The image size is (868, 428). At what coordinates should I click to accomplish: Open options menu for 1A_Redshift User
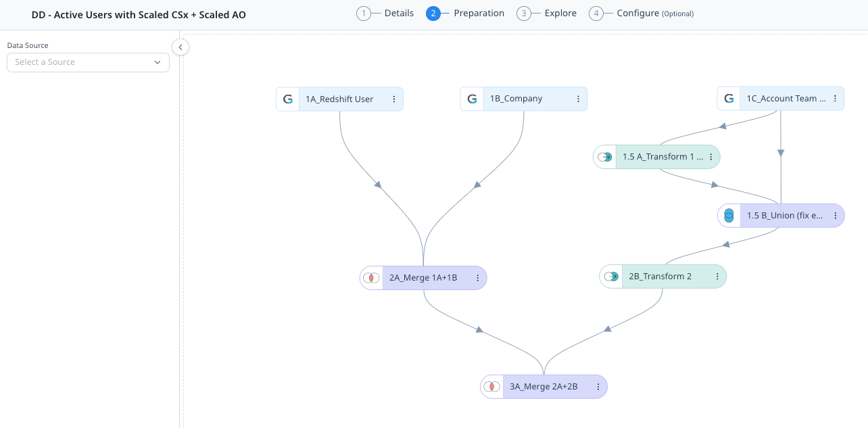tap(394, 99)
